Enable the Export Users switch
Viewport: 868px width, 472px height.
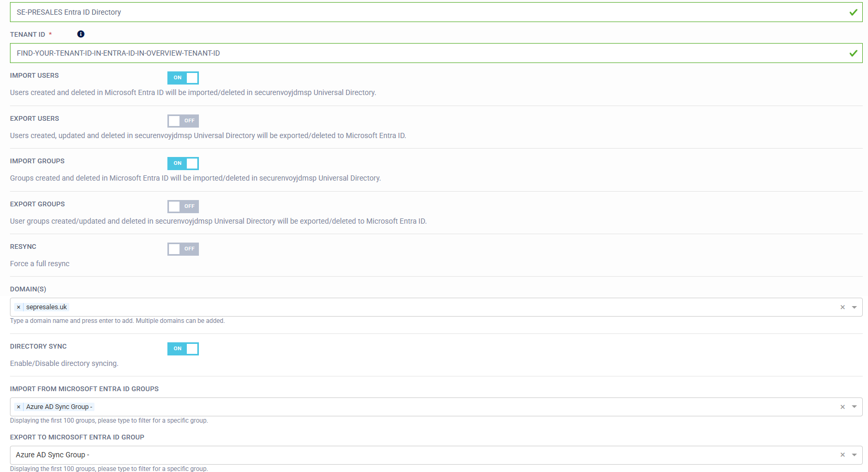pyautogui.click(x=183, y=121)
